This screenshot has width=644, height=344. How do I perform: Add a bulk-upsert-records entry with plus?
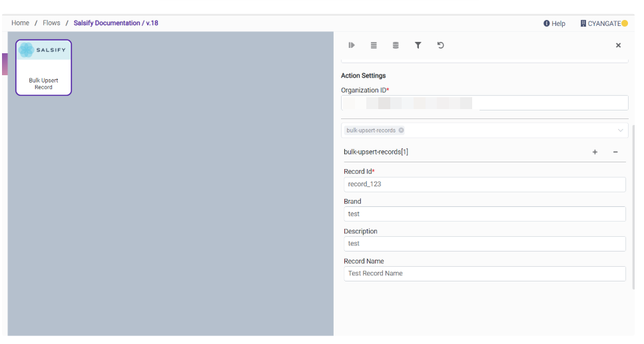pyautogui.click(x=595, y=152)
